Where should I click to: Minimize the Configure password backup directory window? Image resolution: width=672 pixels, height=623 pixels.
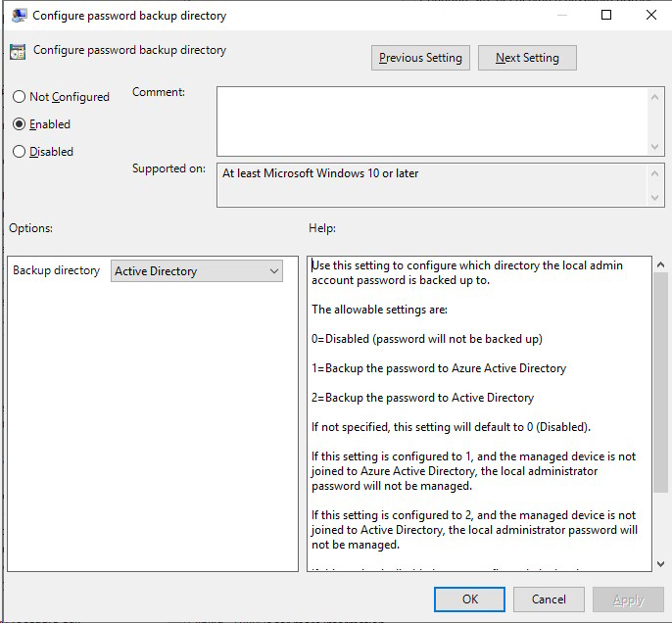click(560, 16)
